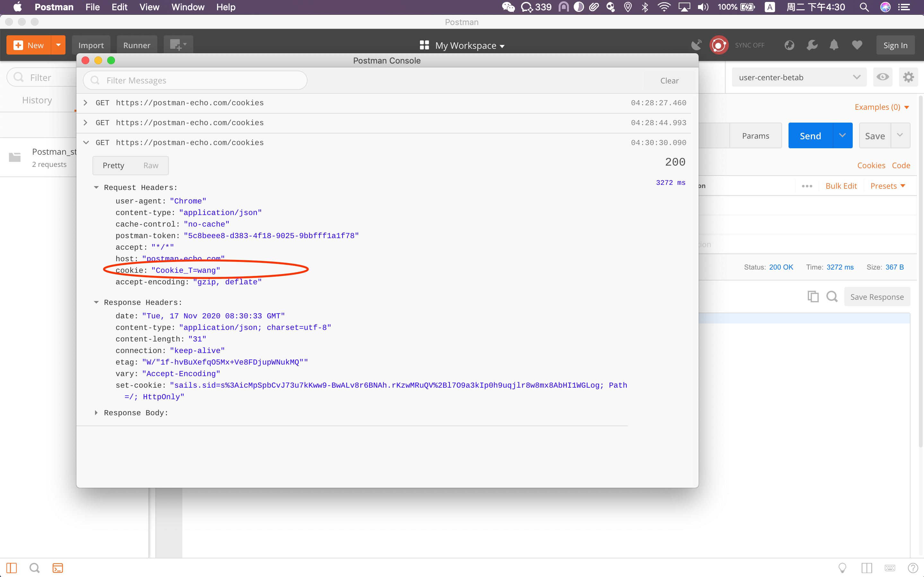Open the Runner

137,45
